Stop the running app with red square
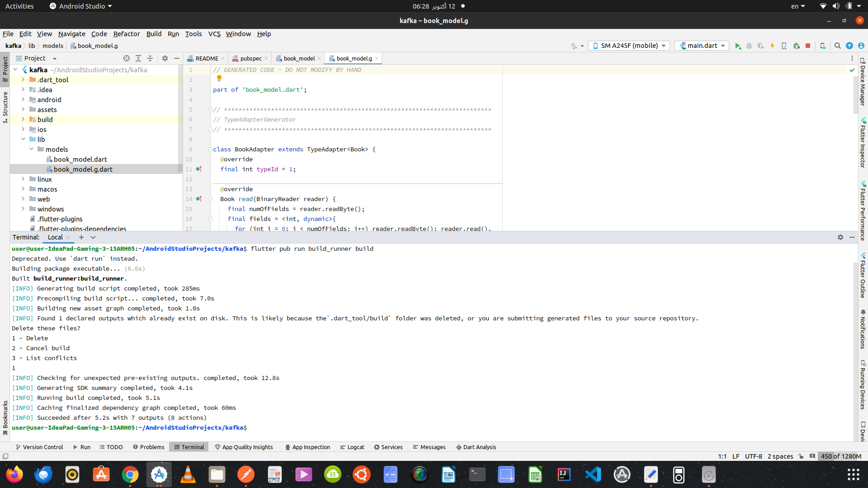 (x=808, y=46)
